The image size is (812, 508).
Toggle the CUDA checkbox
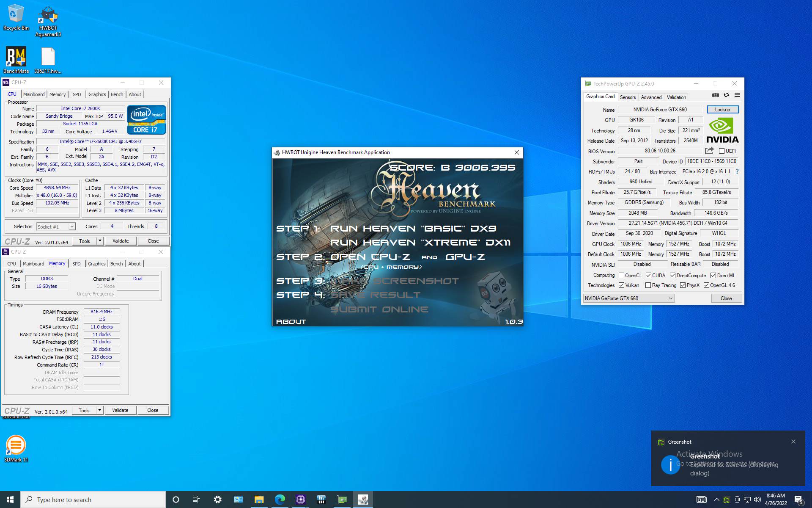coord(648,276)
